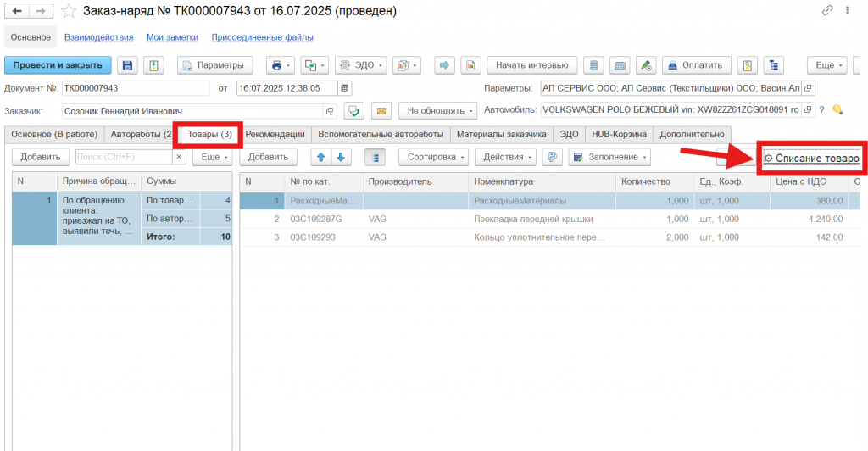This screenshot has height=451, width=868.
Task: Click the Провести и закрыть button
Action: (58, 65)
